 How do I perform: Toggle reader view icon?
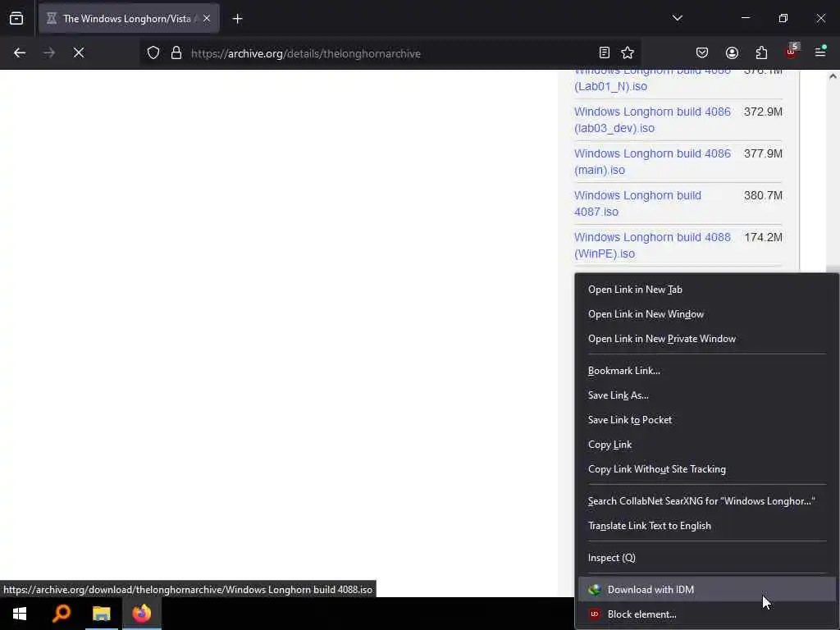(605, 53)
